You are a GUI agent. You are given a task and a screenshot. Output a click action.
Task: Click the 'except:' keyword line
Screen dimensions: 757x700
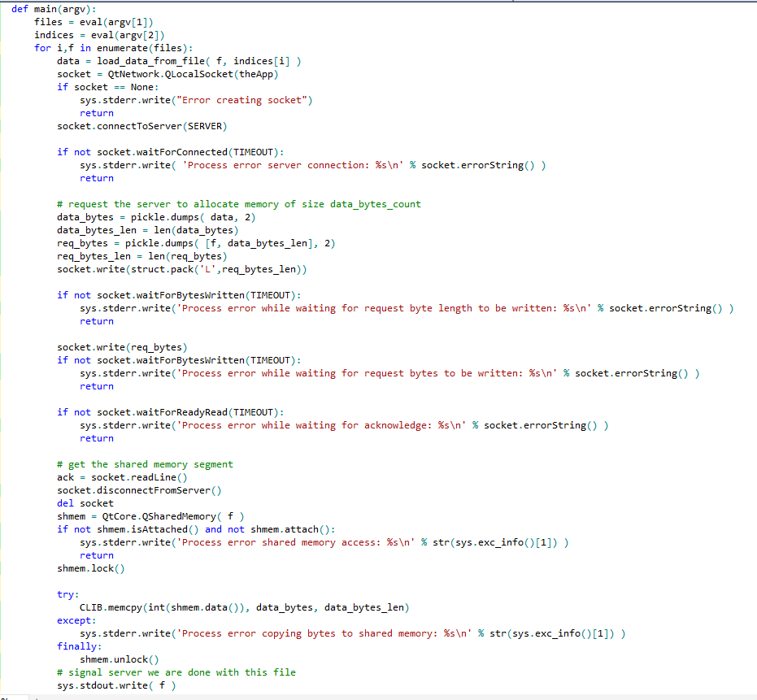coord(76,620)
